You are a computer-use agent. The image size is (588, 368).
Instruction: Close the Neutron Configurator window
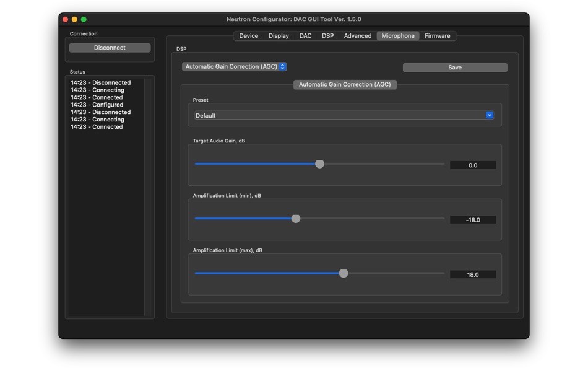[65, 20]
